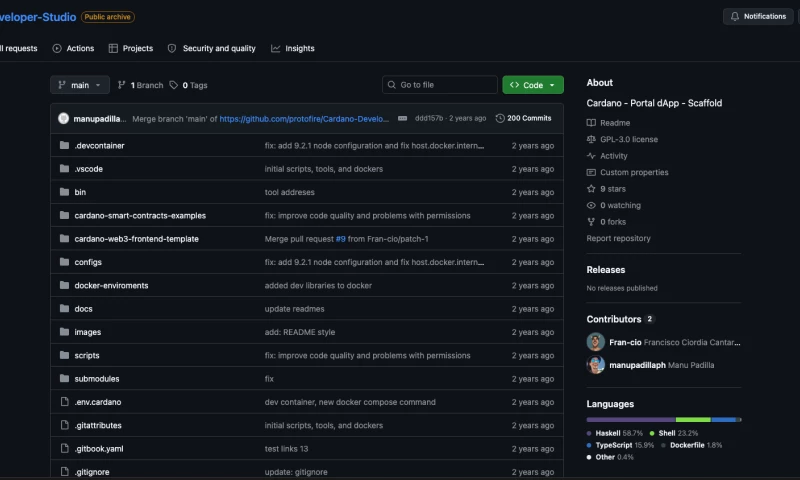The height and width of the screenshot is (480, 800).
Task: Select the Haskell 58.7% language link
Action: point(615,433)
